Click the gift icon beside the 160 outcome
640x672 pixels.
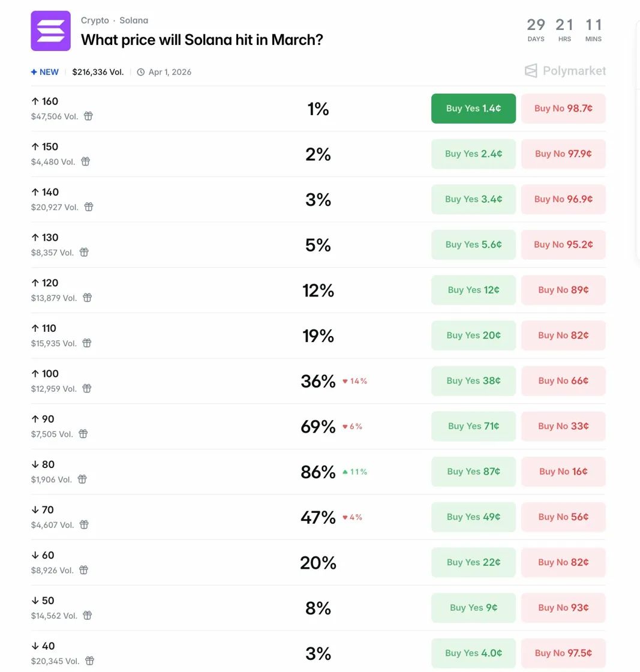[88, 116]
